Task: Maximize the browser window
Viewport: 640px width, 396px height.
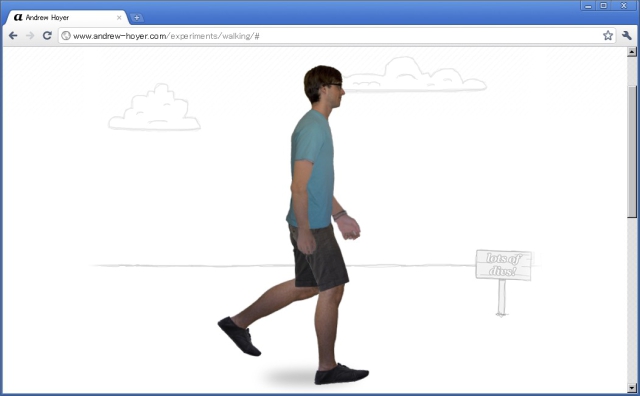Action: click(603, 5)
